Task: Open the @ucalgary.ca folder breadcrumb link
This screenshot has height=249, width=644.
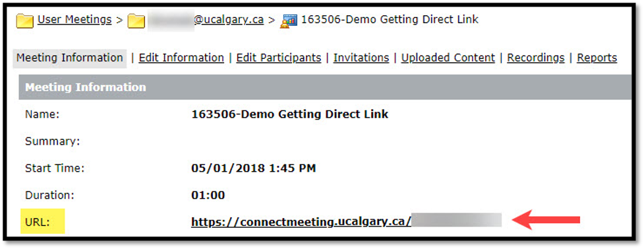Action: click(x=206, y=19)
